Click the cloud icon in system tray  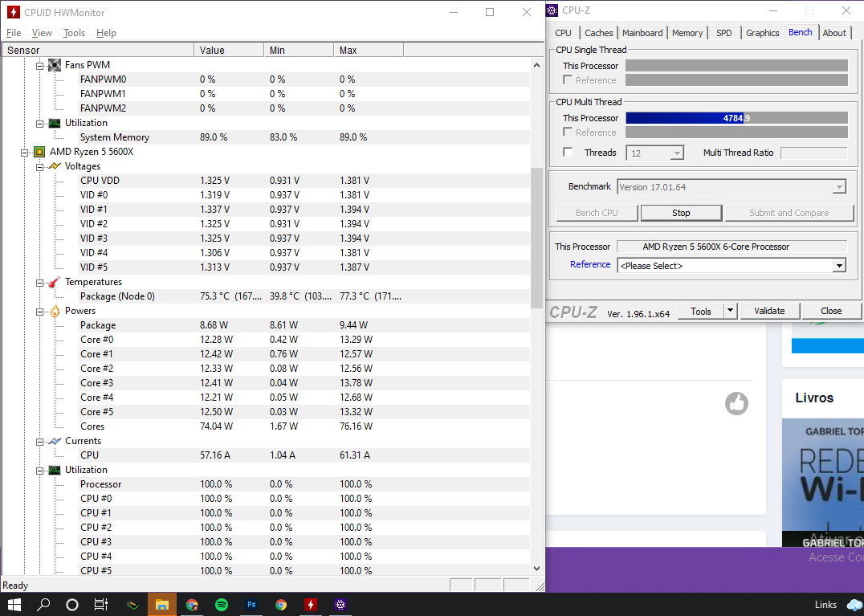[x=854, y=605]
